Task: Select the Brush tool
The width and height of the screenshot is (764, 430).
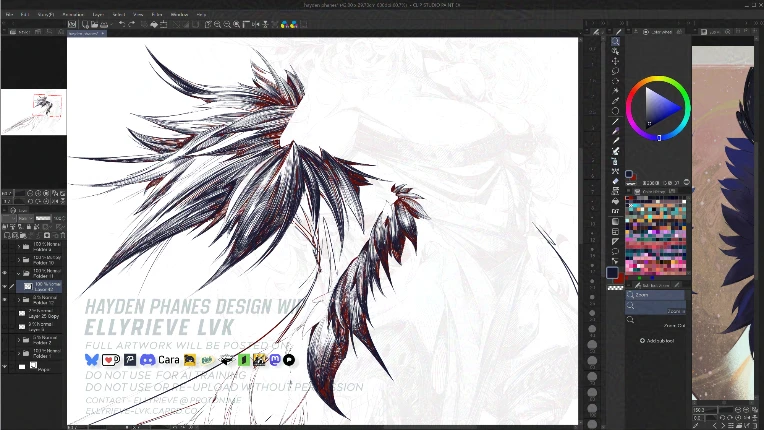Action: [615, 141]
